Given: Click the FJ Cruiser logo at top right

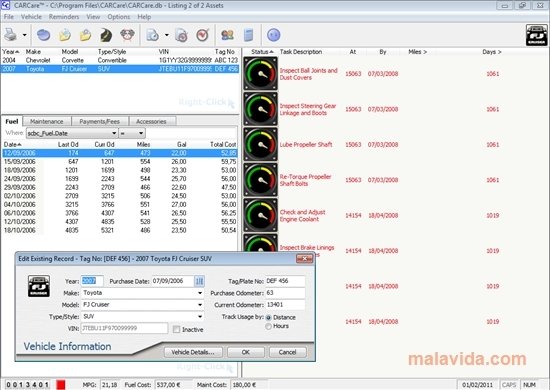Looking at the screenshot, I should (536, 35).
